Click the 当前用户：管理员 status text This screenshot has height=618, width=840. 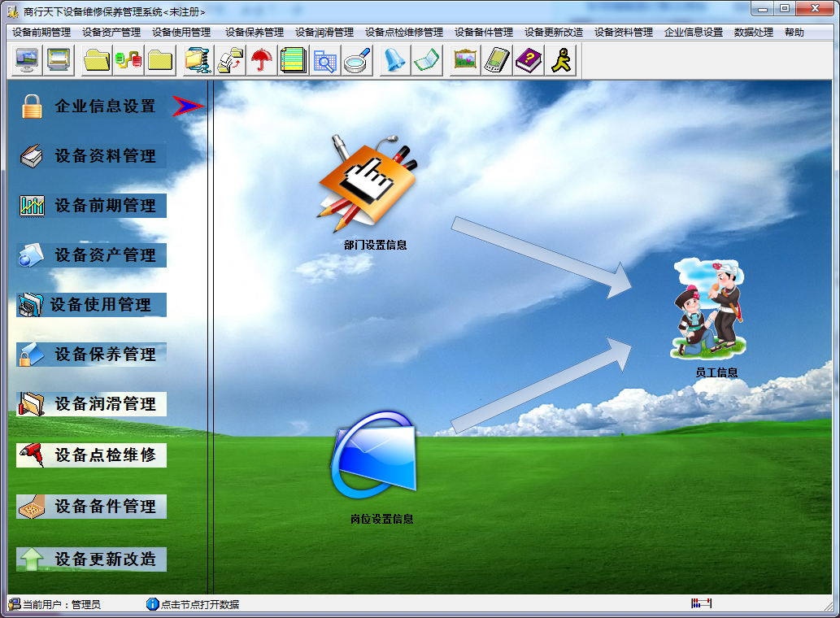pos(62,605)
